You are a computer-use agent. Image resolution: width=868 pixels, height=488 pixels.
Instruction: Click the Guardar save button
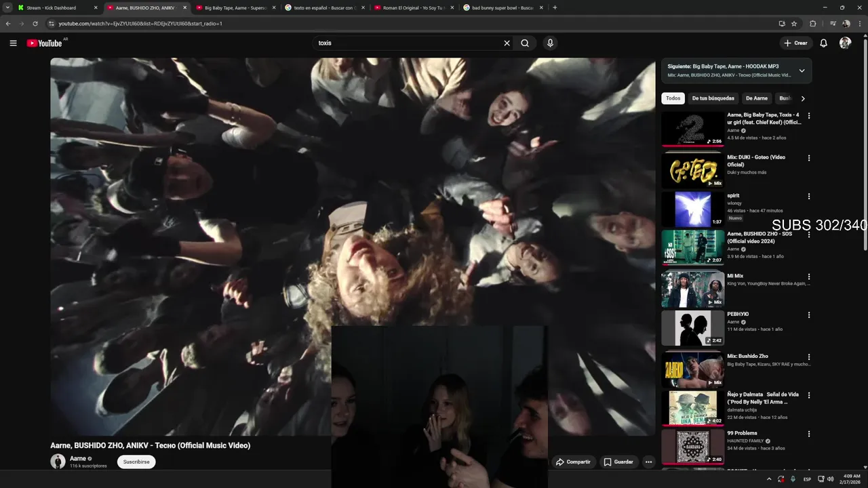tap(618, 462)
